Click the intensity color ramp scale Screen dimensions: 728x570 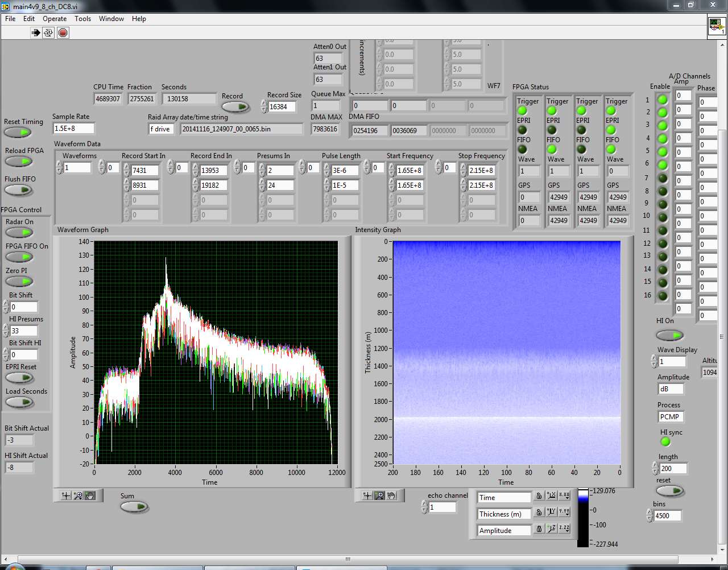click(583, 518)
